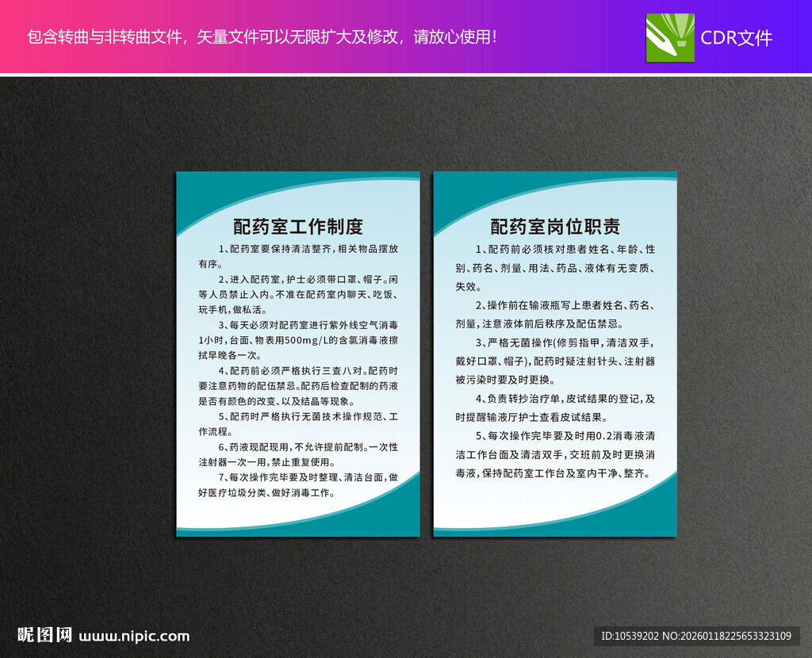The width and height of the screenshot is (812, 658).
Task: Click the line "1、配药前必须核对患者姓名" on the right poster
Action: pyautogui.click(x=565, y=250)
